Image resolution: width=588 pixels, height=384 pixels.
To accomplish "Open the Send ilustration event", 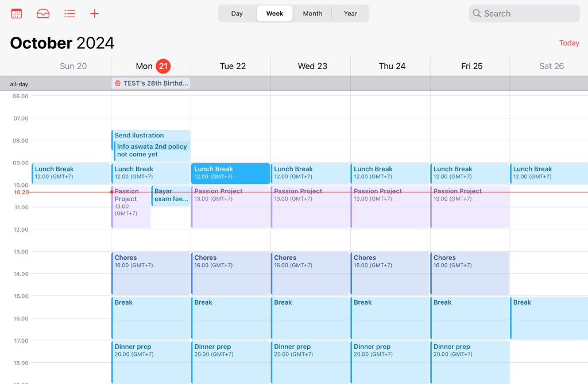I will tap(149, 135).
